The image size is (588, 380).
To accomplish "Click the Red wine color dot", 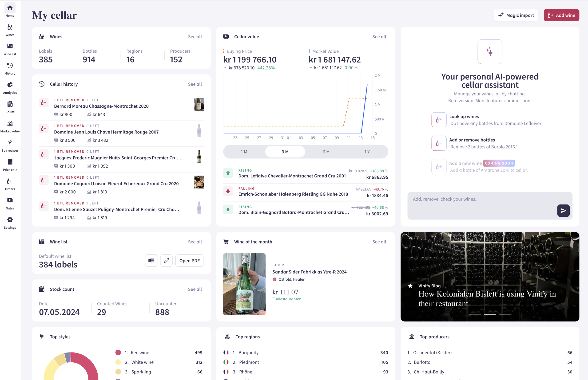I will click(118, 352).
